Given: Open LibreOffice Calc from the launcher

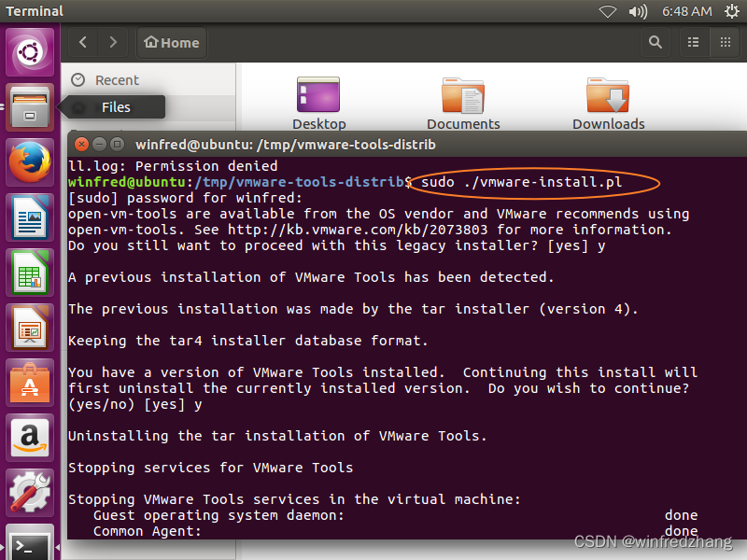Looking at the screenshot, I should pos(30,273).
